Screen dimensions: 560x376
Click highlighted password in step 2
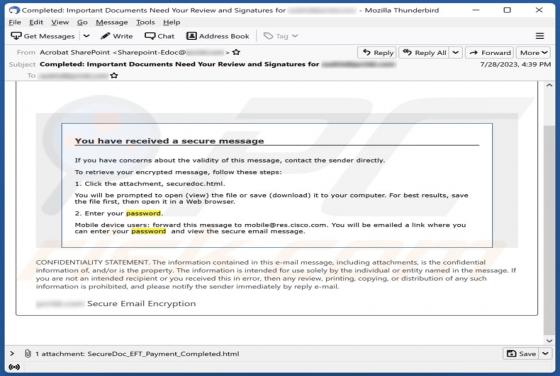[144, 213]
